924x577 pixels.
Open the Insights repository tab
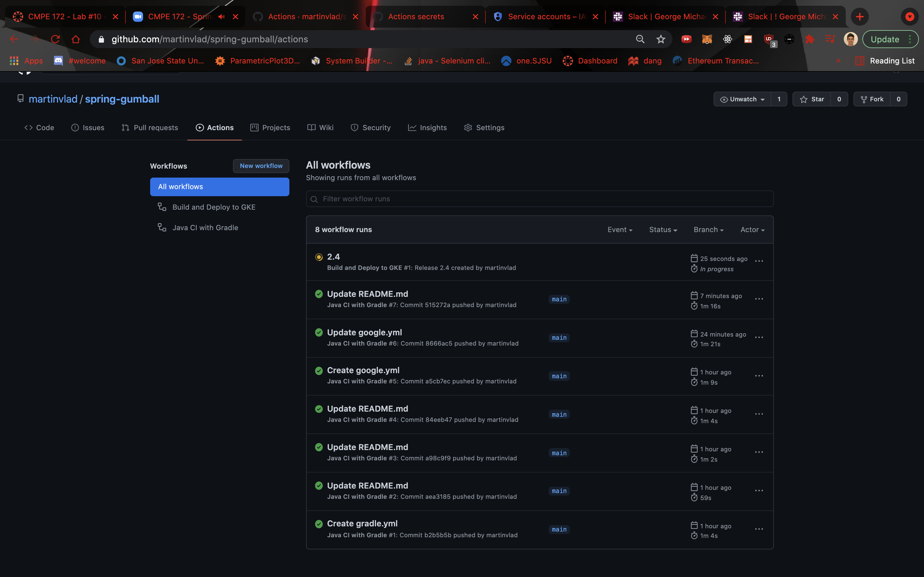click(427, 128)
